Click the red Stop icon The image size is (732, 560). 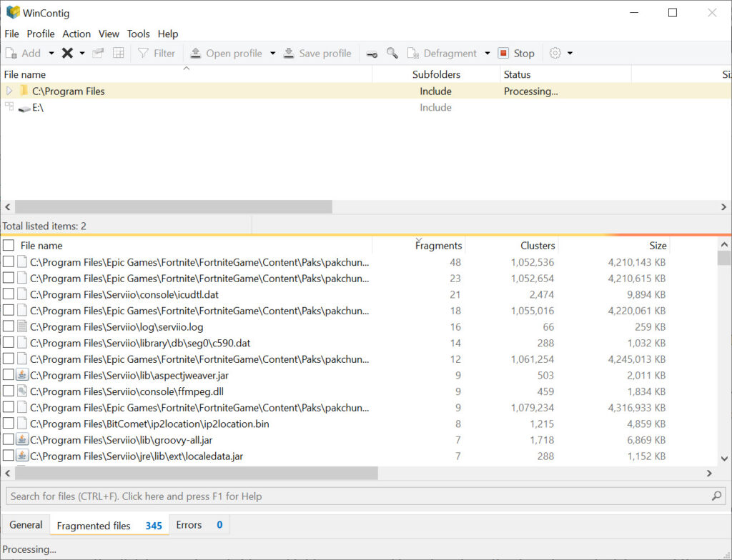point(503,53)
